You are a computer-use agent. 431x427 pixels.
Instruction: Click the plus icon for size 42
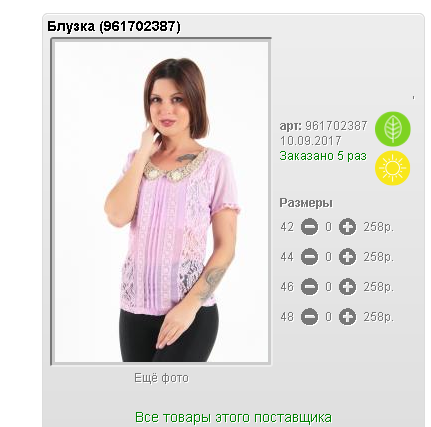(347, 227)
